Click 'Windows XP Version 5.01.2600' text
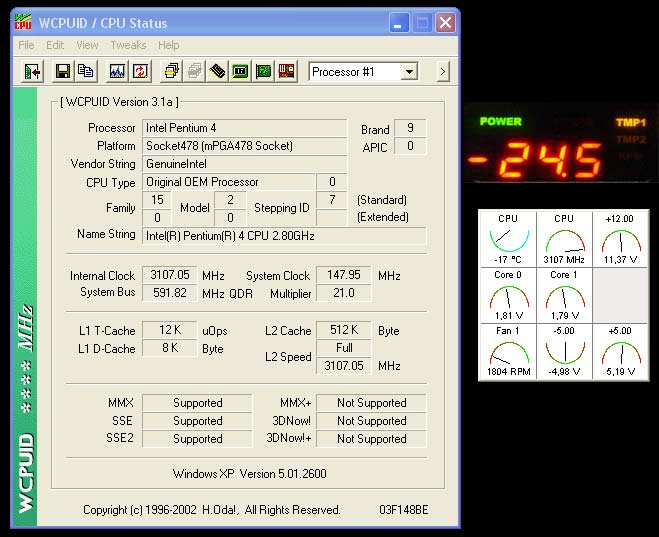Screen dimensions: 659x537 pyautogui.click(x=250, y=474)
